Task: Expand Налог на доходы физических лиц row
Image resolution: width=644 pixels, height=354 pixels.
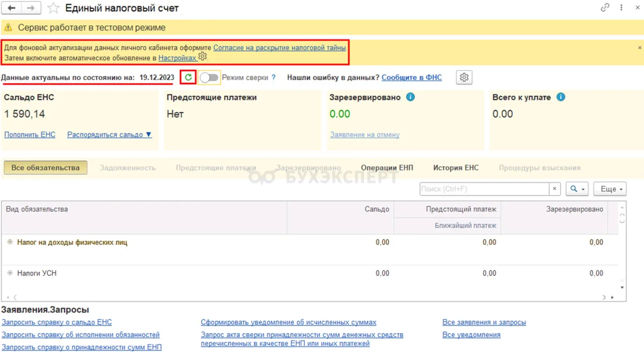Action: pos(10,242)
